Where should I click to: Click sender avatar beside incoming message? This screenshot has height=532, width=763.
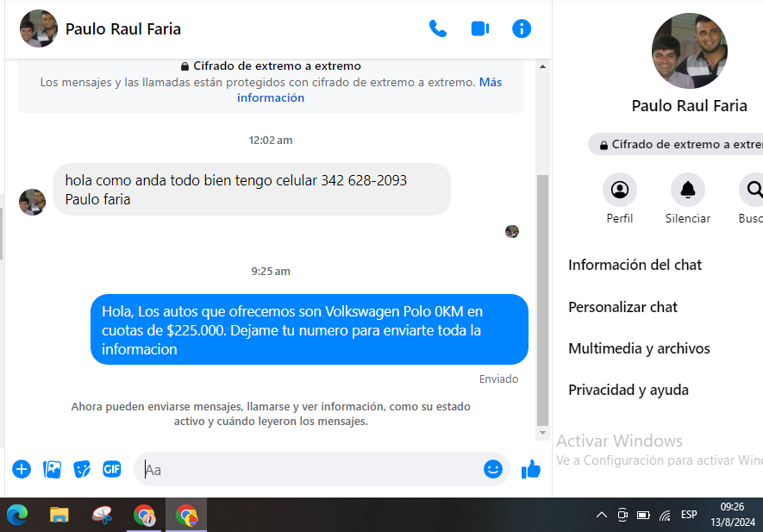click(x=32, y=202)
